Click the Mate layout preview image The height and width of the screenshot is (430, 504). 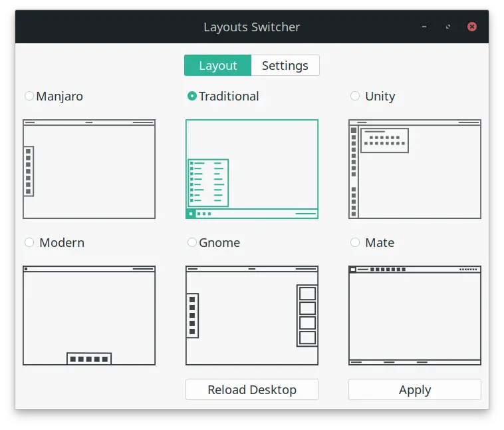tap(415, 316)
